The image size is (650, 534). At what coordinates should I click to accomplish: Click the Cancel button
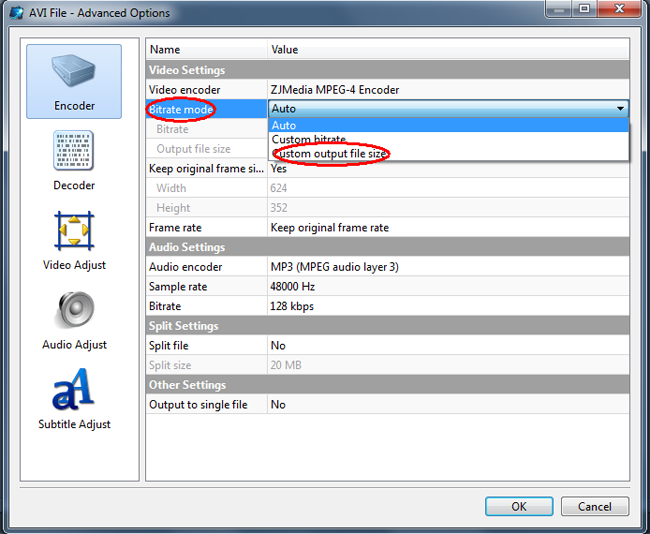(x=595, y=506)
